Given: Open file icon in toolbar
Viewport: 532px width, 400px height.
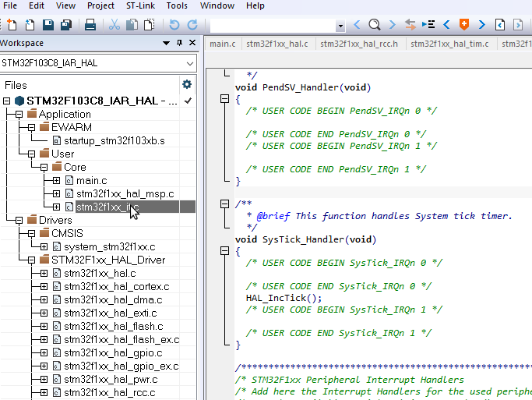Looking at the screenshot, I should tap(30, 25).
